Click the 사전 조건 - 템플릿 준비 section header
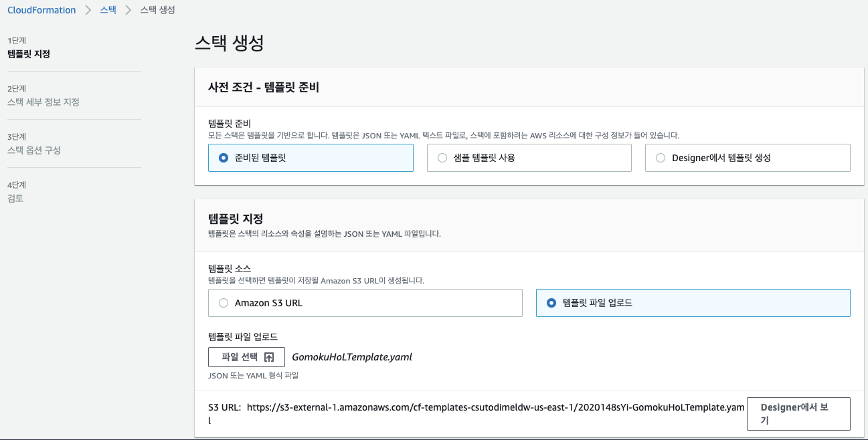This screenshot has height=440, width=868. click(x=264, y=87)
